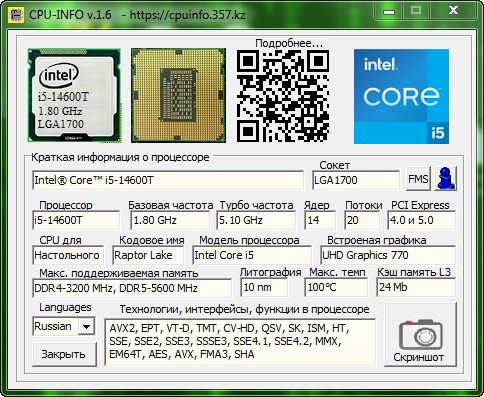This screenshot has height=397, width=484.
Task: Click the Raptor Lake codename field
Action: [148, 255]
